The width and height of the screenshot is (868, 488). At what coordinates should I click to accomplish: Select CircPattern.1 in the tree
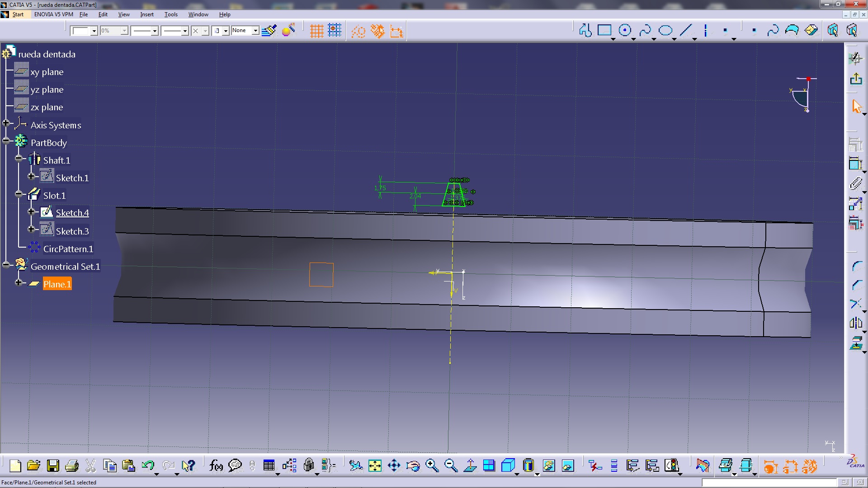pyautogui.click(x=68, y=249)
